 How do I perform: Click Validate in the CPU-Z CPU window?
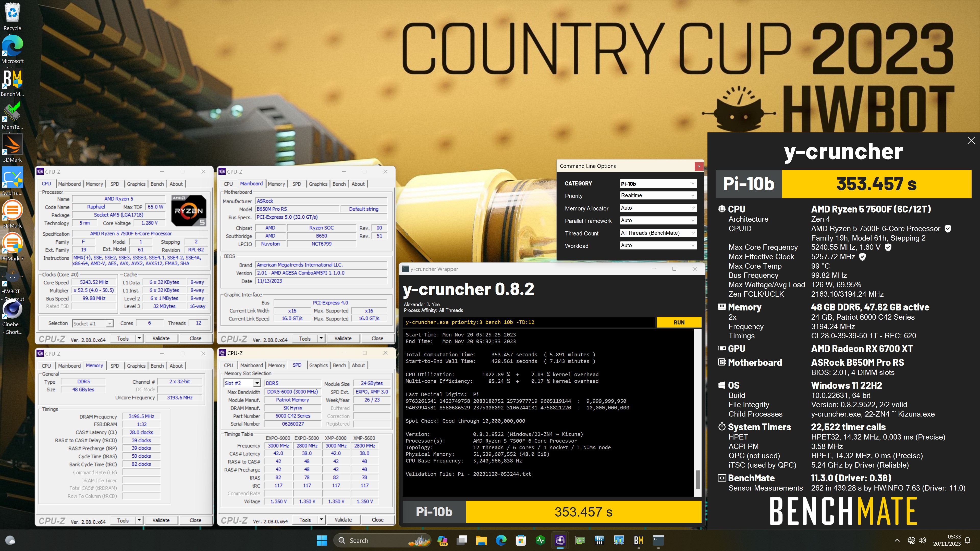coord(161,339)
